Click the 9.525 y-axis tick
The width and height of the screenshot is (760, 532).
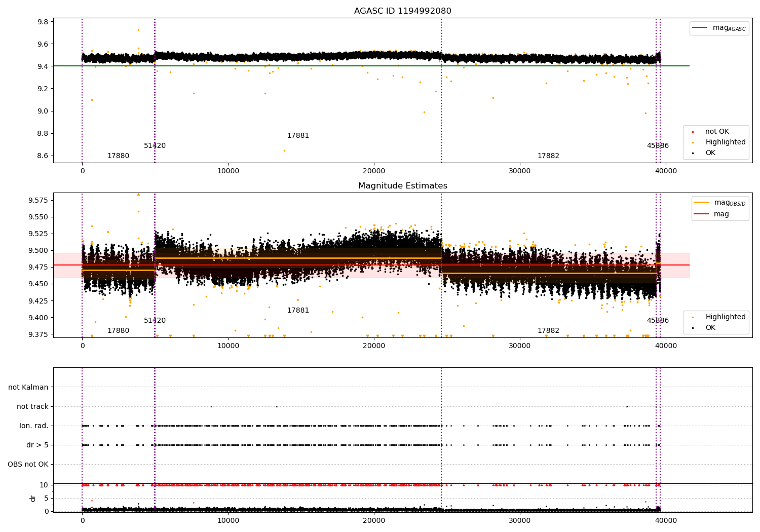(x=39, y=234)
